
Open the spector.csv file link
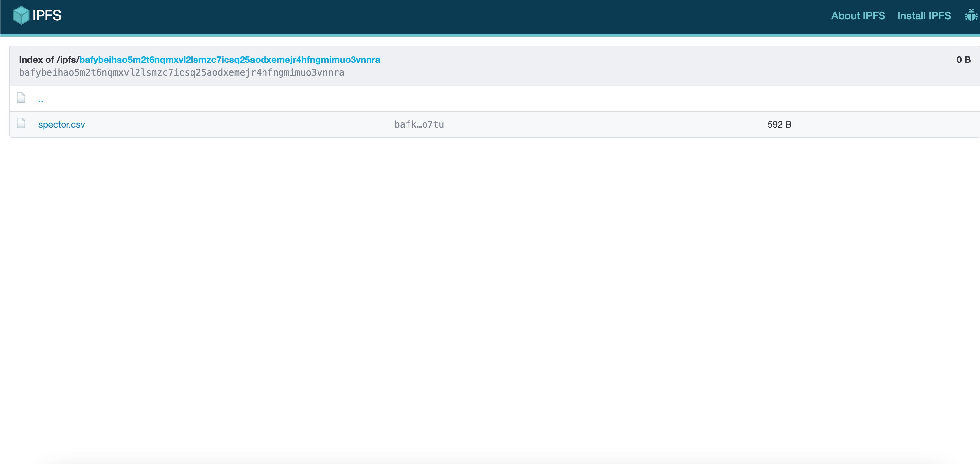(x=61, y=124)
